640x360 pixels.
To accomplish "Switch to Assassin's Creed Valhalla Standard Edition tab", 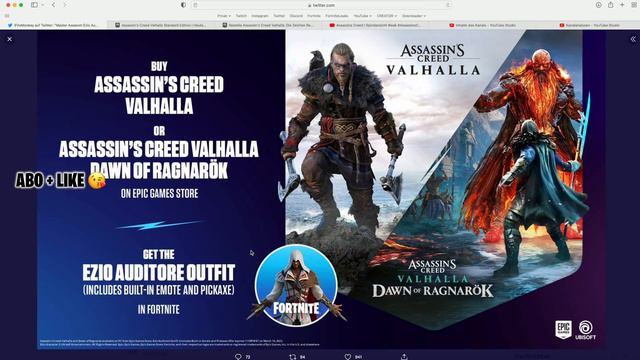I will pyautogui.click(x=161, y=25).
